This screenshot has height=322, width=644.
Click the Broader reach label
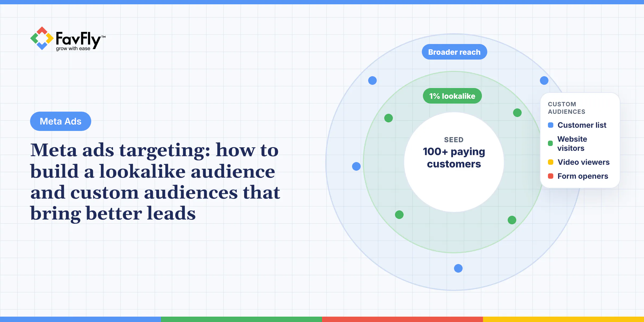[454, 52]
